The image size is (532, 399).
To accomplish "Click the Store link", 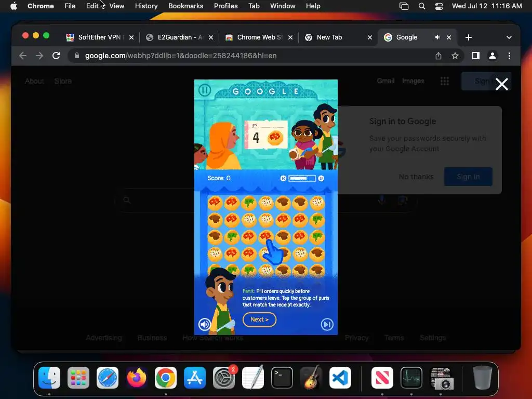I will click(63, 81).
